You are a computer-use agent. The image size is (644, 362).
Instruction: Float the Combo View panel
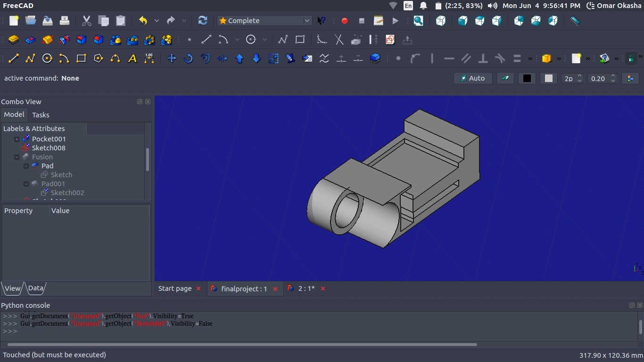click(x=140, y=101)
